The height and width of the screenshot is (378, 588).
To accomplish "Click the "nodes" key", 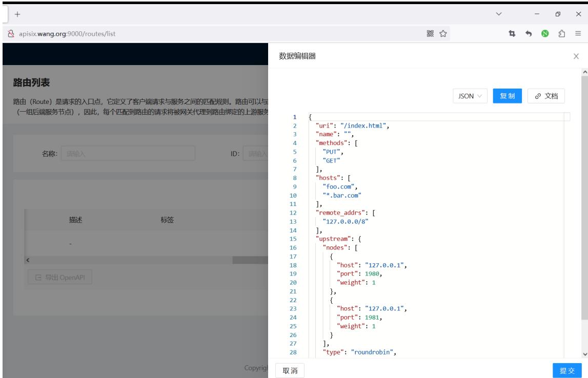I will point(335,247).
